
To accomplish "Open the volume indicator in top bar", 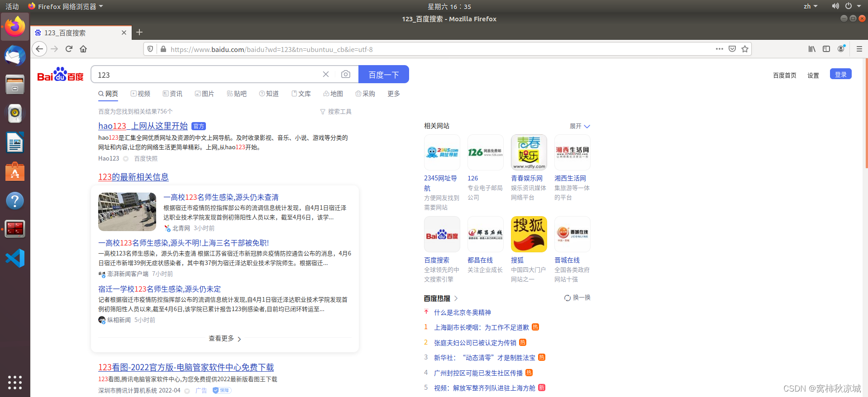I will 835,6.
